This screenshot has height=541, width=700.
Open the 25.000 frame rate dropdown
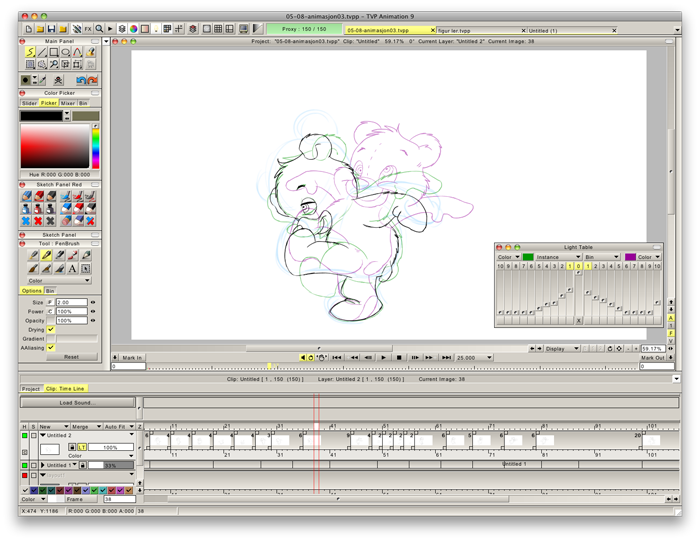pos(474,358)
